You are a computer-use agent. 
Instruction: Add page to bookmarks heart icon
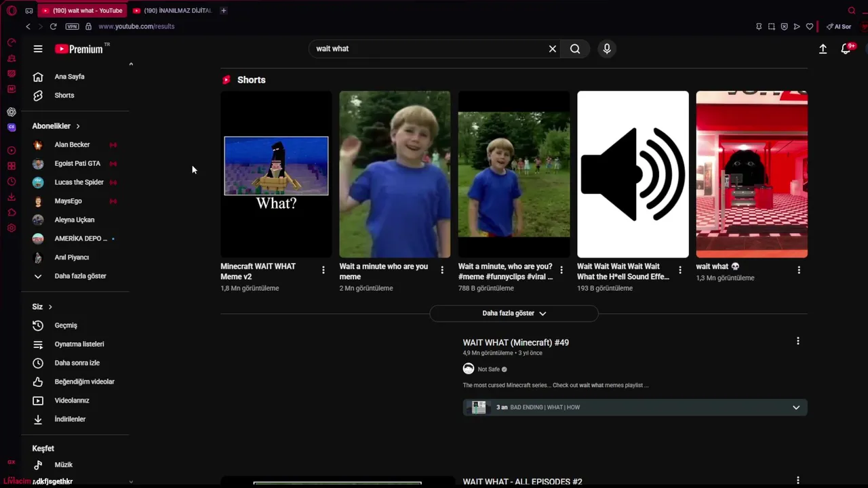[810, 26]
